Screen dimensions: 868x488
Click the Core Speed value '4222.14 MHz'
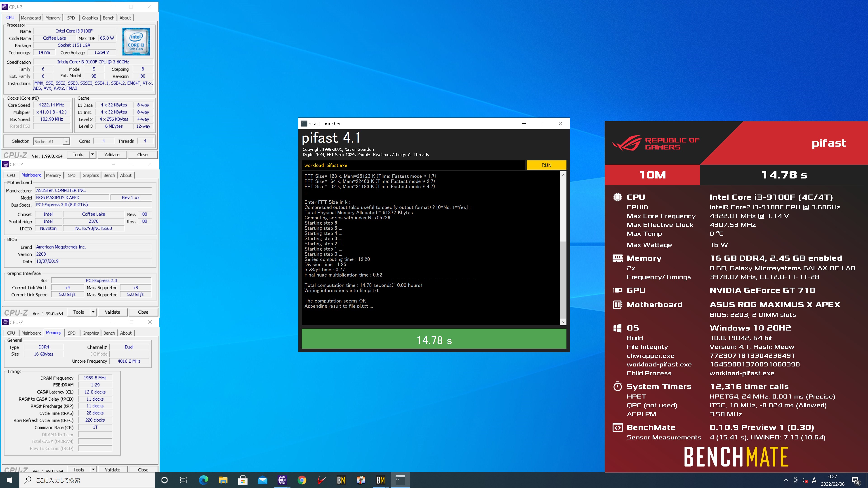pos(52,105)
